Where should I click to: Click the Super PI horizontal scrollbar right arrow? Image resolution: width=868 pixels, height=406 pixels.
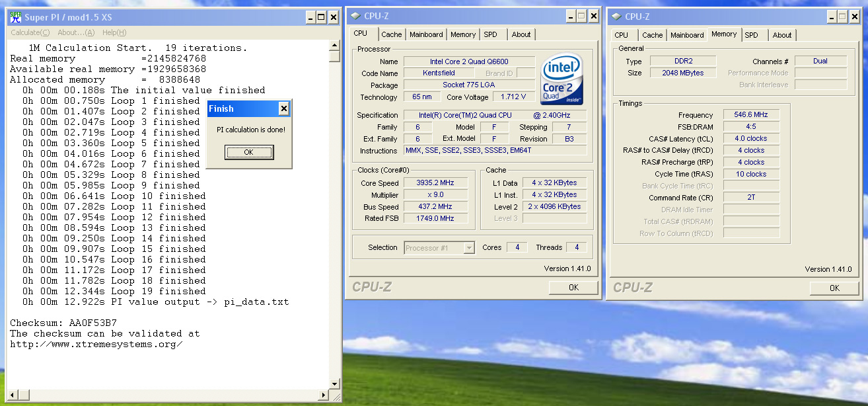324,395
